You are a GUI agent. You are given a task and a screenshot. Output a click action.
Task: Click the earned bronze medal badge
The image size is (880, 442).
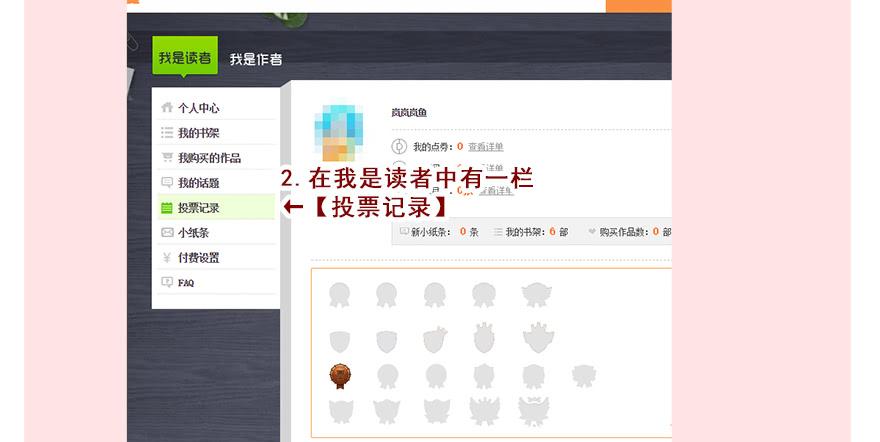339,376
